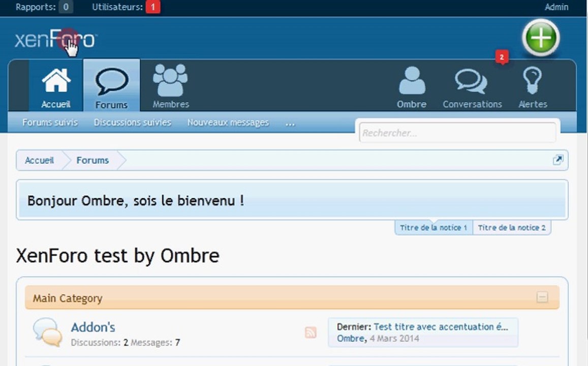Collapse the Main Category block
The width and height of the screenshot is (588, 366).
point(542,297)
